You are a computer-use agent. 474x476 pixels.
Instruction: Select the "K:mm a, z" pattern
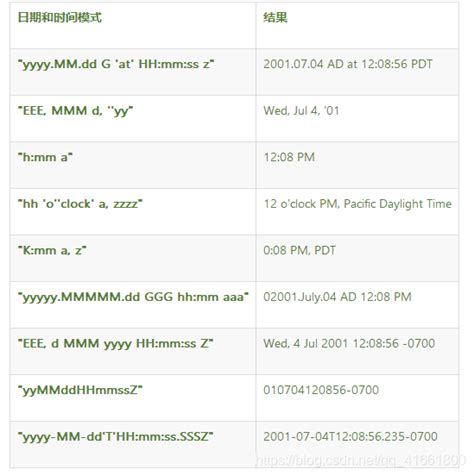coord(52,250)
